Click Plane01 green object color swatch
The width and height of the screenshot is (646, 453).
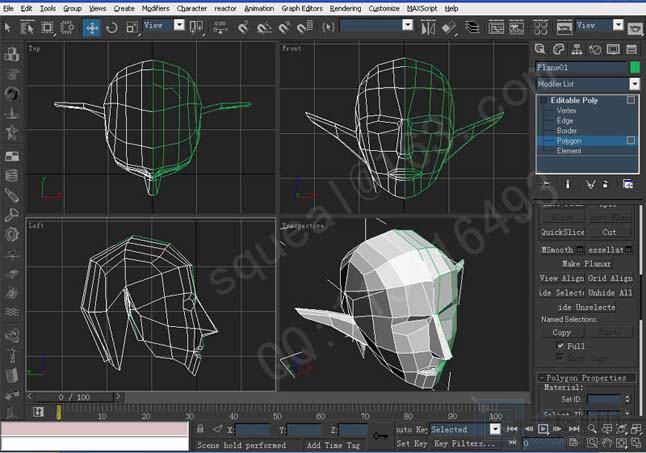pos(634,67)
